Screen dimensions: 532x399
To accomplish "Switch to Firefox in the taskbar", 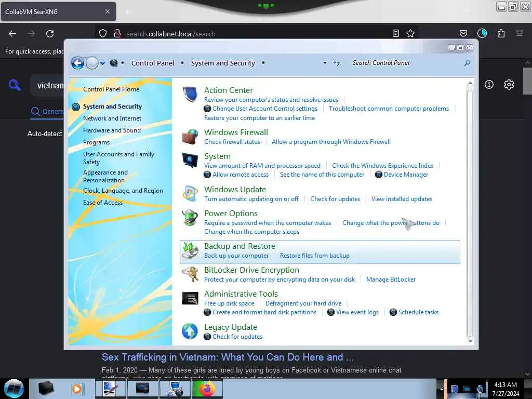I will click(207, 389).
